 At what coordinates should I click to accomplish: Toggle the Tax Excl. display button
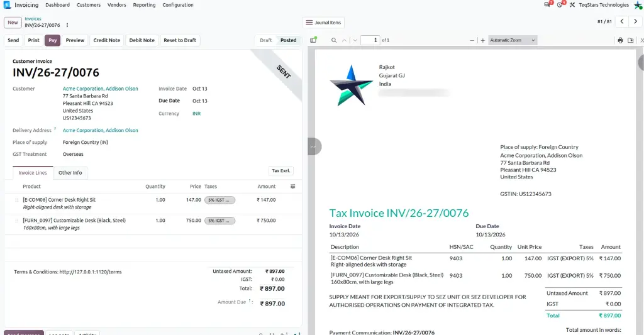click(281, 171)
